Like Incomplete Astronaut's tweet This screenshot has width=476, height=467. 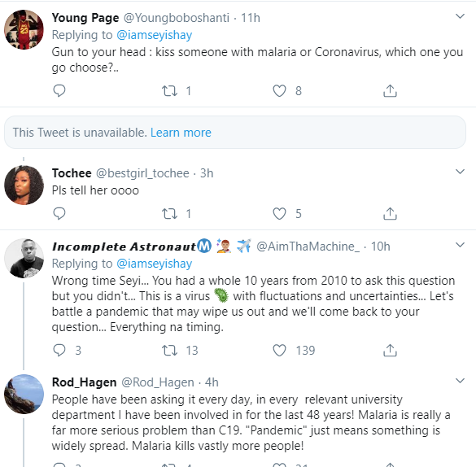tap(279, 350)
